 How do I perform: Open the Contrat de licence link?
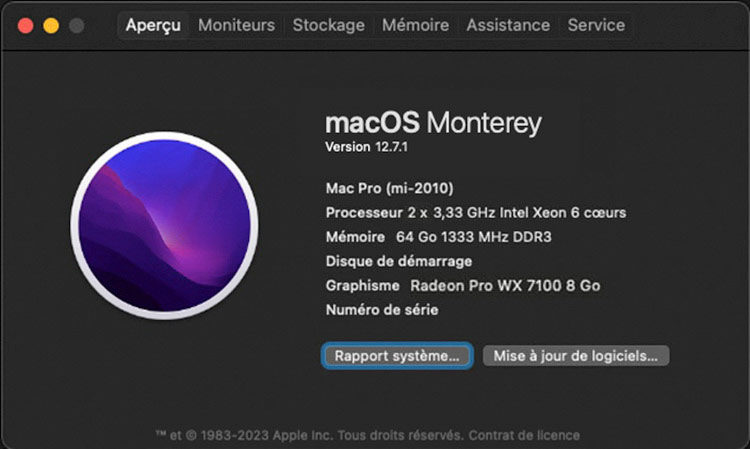click(524, 436)
